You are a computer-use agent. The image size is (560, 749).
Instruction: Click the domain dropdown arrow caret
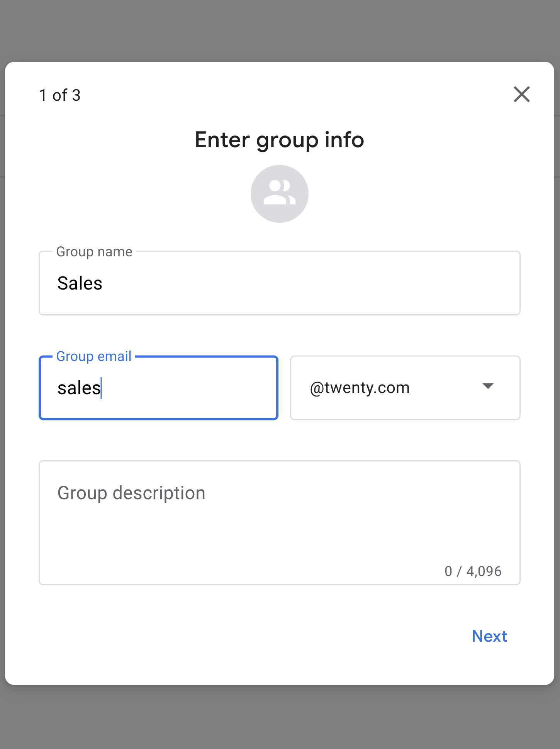click(488, 386)
